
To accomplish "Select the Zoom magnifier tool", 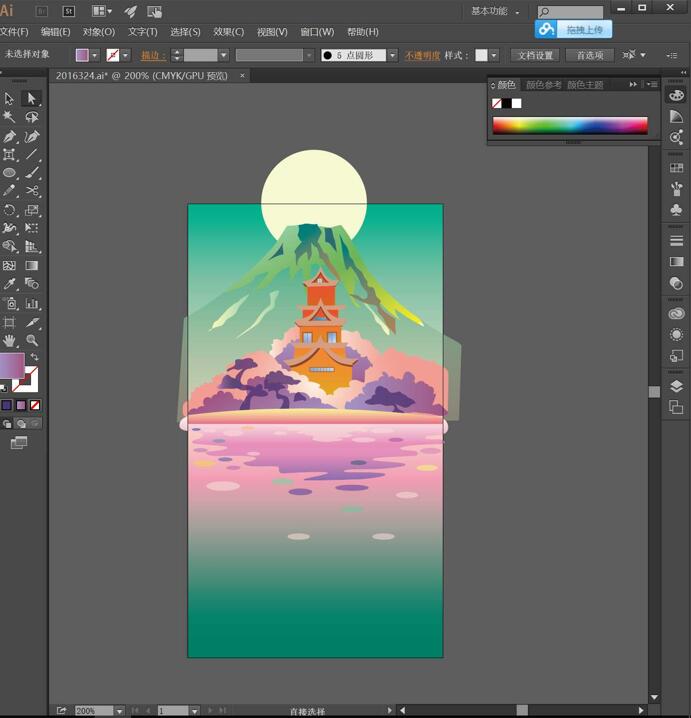I will pos(31,341).
